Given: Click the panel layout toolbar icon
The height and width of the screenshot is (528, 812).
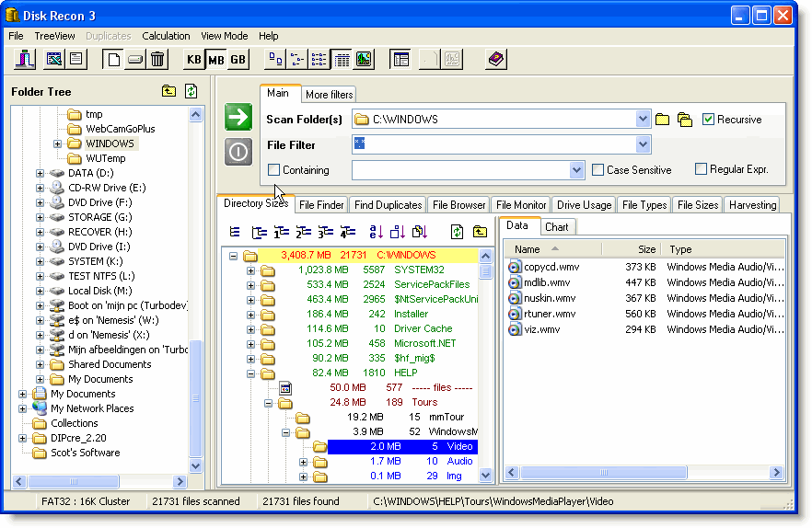Looking at the screenshot, I should click(400, 59).
